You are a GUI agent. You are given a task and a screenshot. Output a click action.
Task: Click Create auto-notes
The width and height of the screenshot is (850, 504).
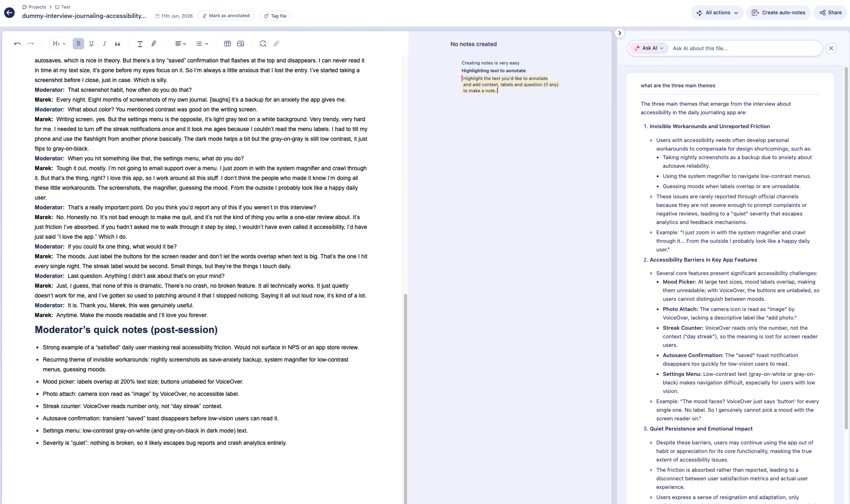coord(779,13)
